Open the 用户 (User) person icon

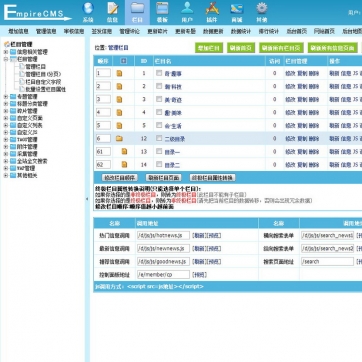coord(187,8)
